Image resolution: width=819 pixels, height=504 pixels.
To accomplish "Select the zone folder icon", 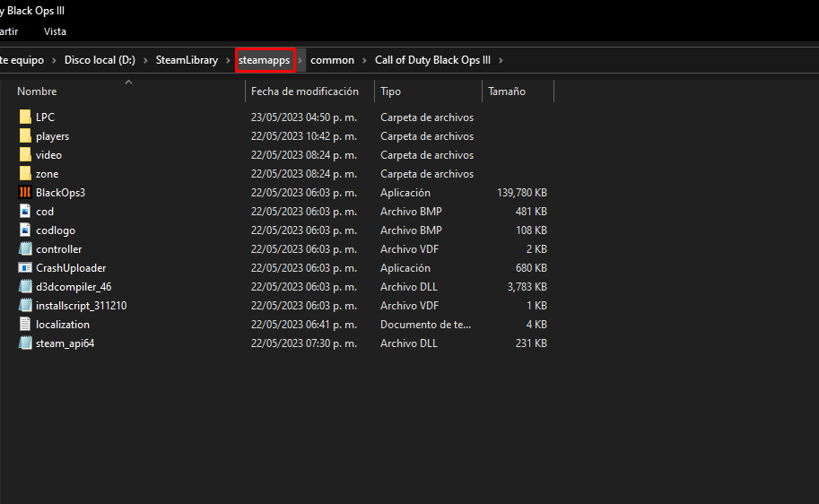I will (x=25, y=173).
